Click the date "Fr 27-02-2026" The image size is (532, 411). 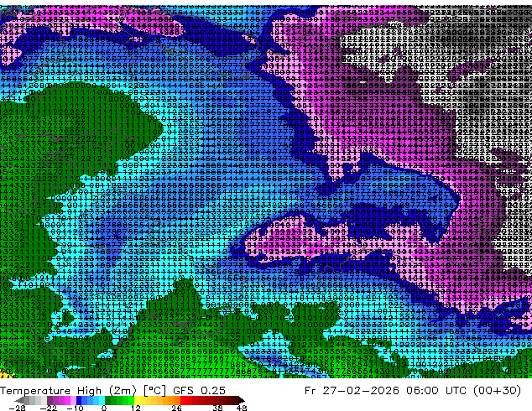point(352,391)
